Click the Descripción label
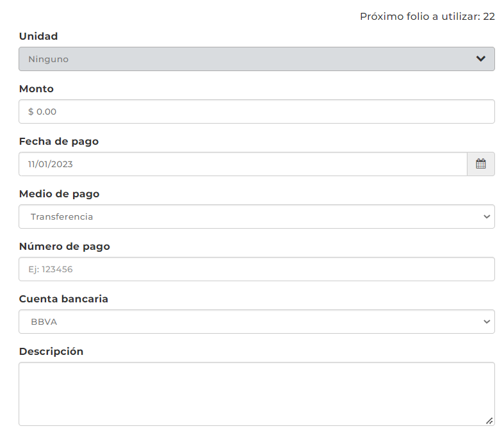This screenshot has height=442, width=504. (51, 352)
